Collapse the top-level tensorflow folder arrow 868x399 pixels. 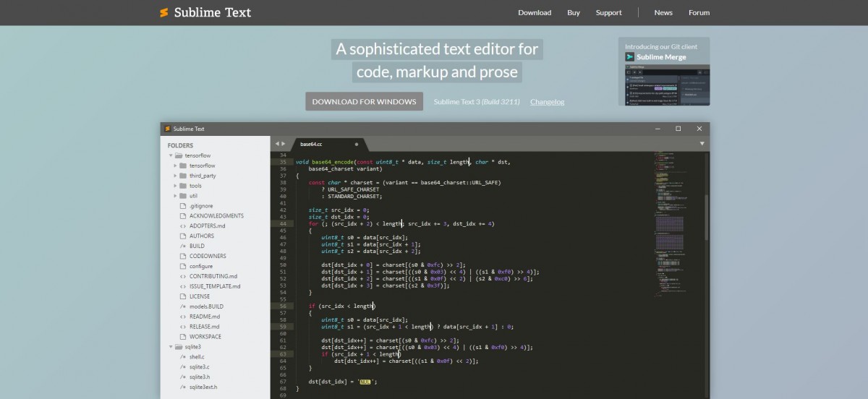click(171, 155)
